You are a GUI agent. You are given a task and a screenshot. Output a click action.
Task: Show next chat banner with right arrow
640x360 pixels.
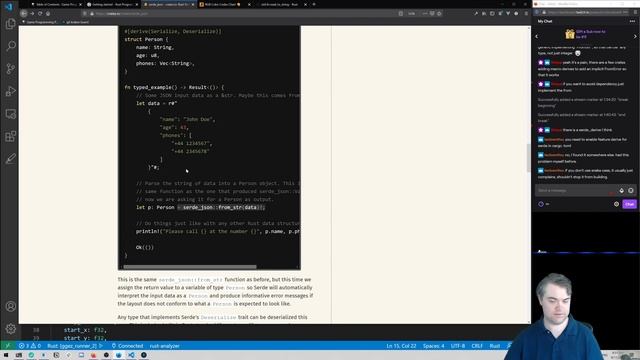click(x=635, y=36)
